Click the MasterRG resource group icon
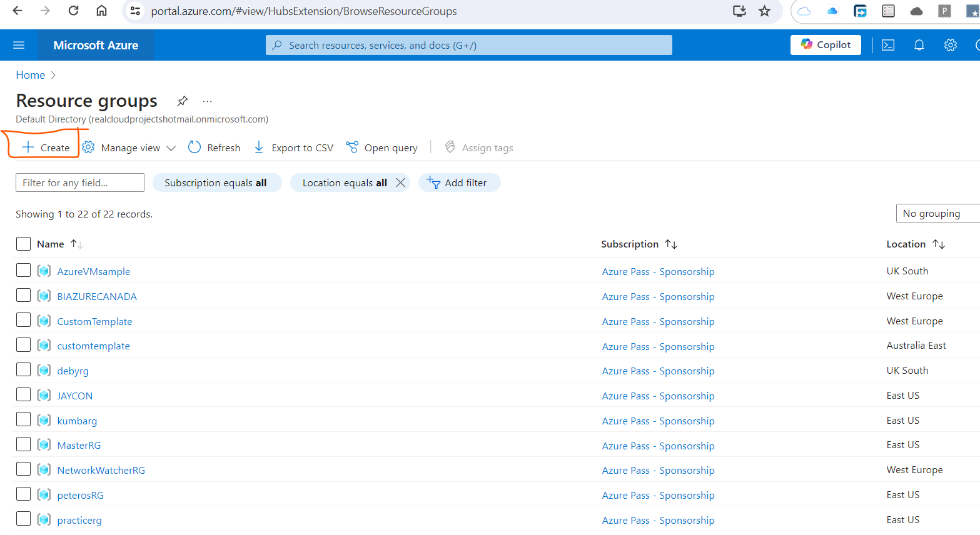The image size is (980, 535). [44, 444]
